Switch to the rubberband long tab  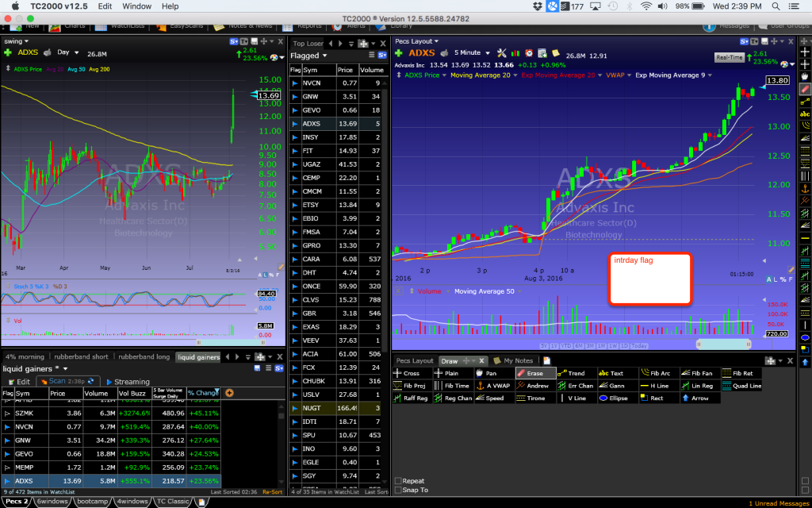tap(144, 356)
